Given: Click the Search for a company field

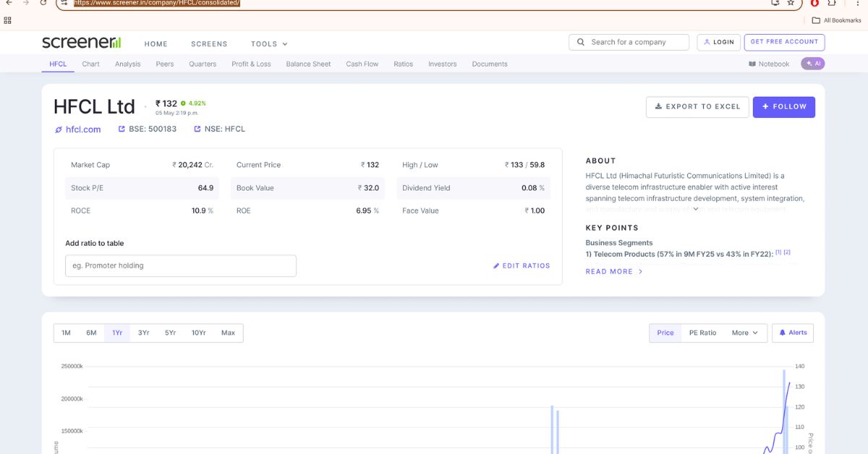Looking at the screenshot, I should (x=629, y=42).
